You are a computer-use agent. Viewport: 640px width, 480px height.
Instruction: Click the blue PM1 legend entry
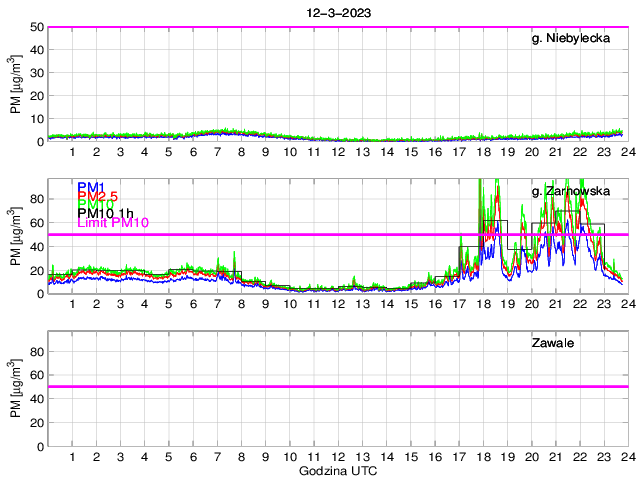click(x=90, y=187)
